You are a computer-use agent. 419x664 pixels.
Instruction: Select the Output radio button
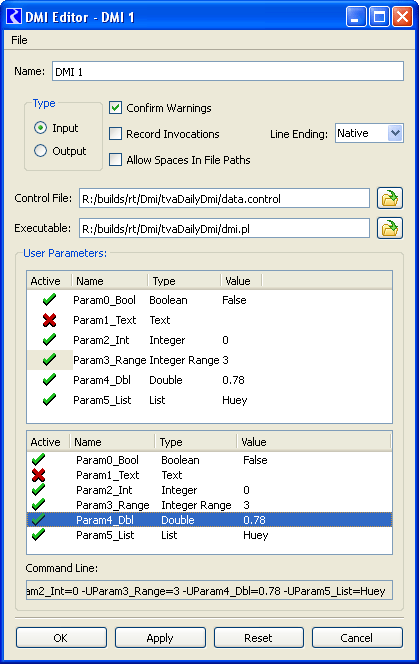(x=41, y=151)
